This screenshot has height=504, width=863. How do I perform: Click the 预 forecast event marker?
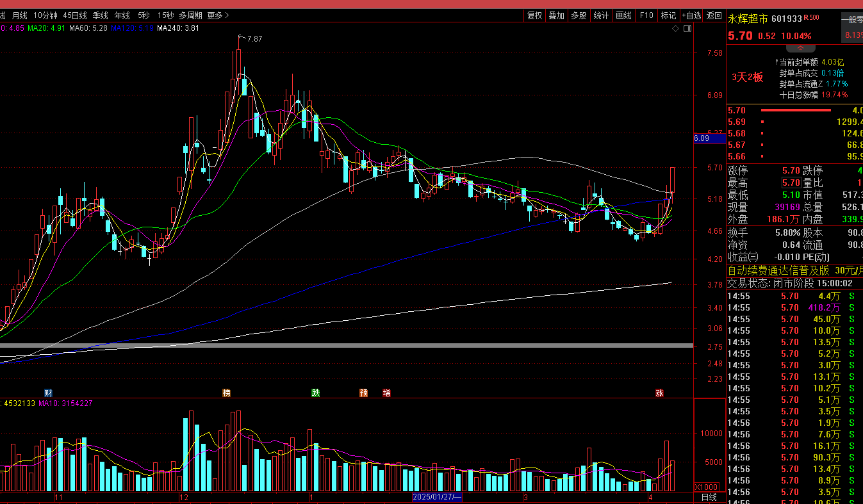[364, 393]
